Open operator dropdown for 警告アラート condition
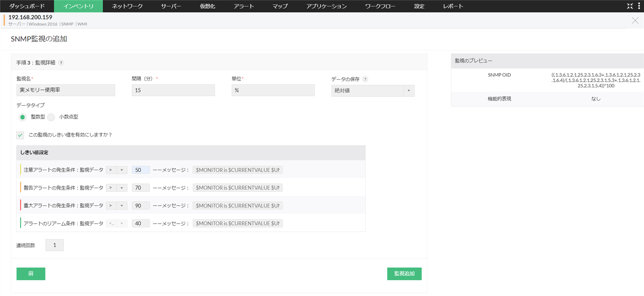The image size is (644, 296). (116, 188)
